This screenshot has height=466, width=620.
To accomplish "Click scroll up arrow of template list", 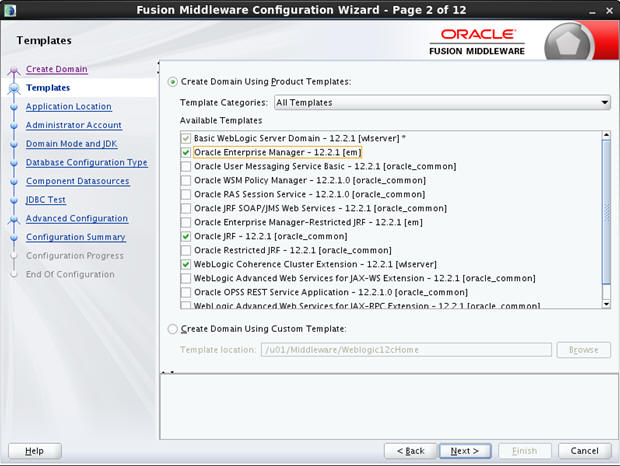I will 606,136.
